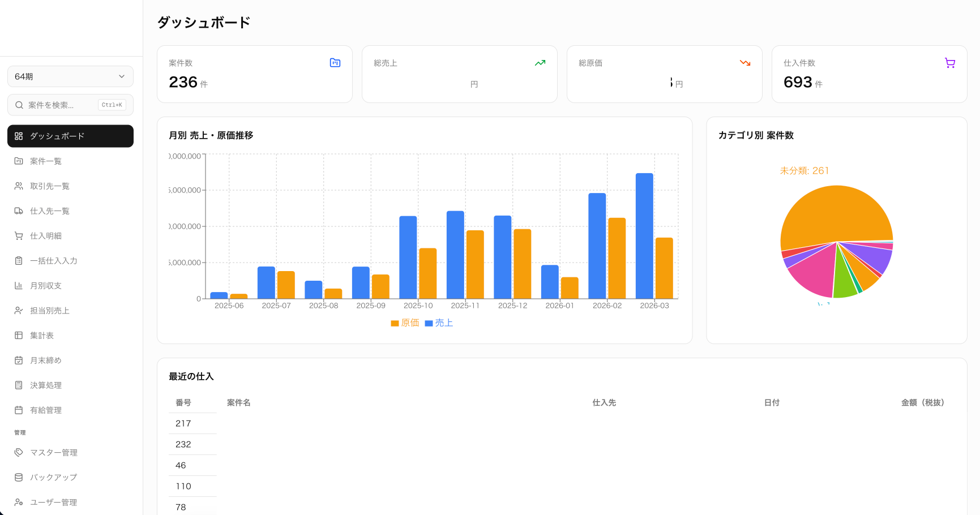Click the green trending-up icon on 総売上
The image size is (980, 515).
[540, 63]
